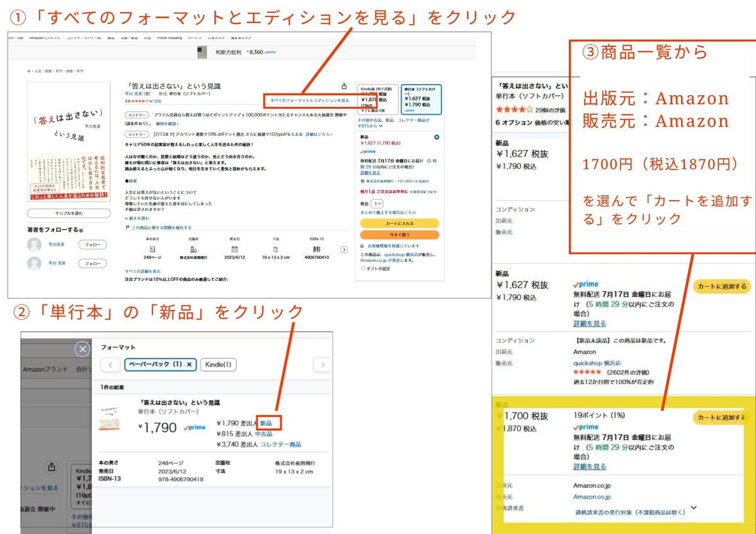
Task: Click 'Amazonブランド' in dimmed background nav
Action: coord(45,369)
